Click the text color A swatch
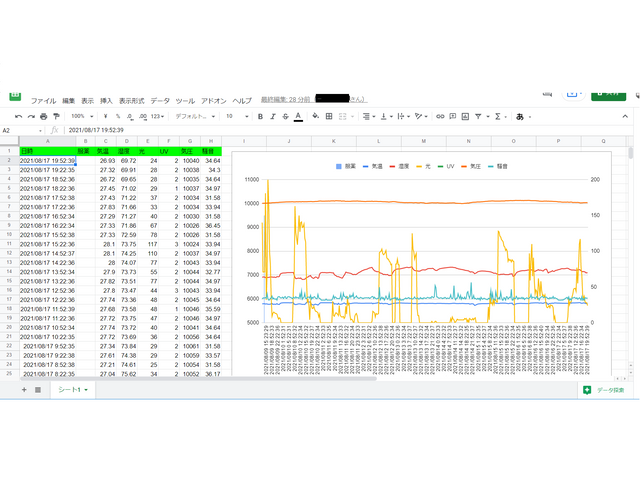640x480 pixels. click(299, 116)
